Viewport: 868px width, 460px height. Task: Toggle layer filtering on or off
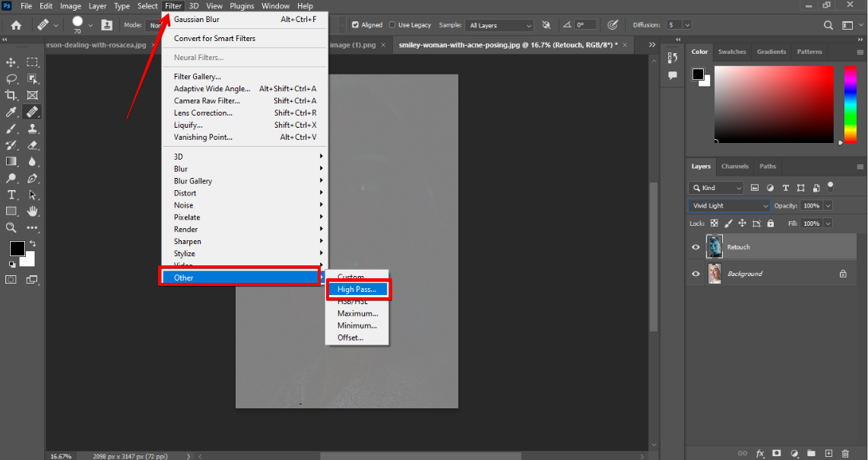pos(830,187)
